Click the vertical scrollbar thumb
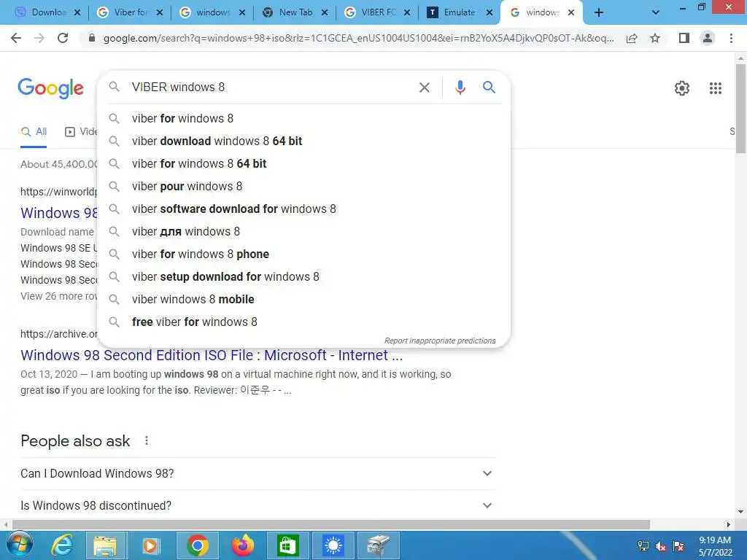 pos(740,109)
